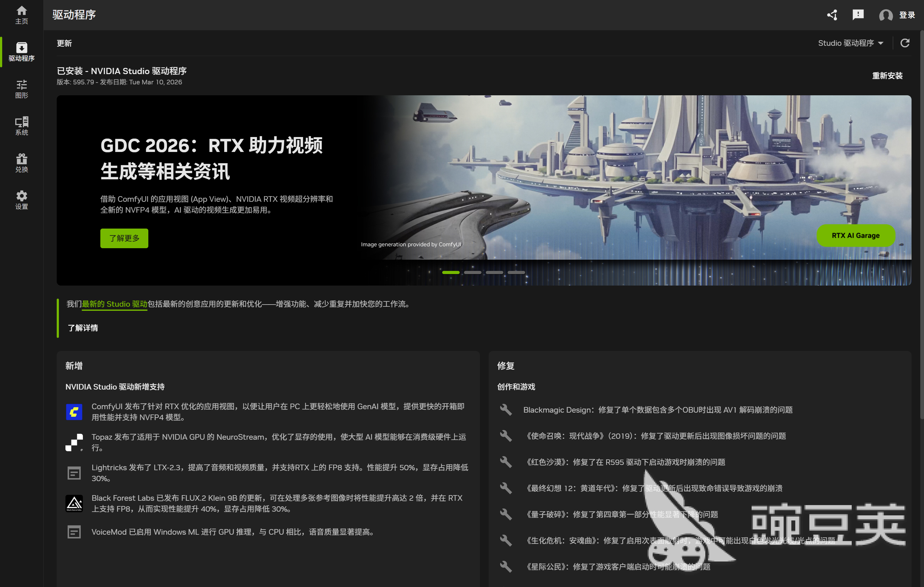The height and width of the screenshot is (587, 924).
Task: Click the 创作和游戏 subheading
Action: (x=516, y=387)
